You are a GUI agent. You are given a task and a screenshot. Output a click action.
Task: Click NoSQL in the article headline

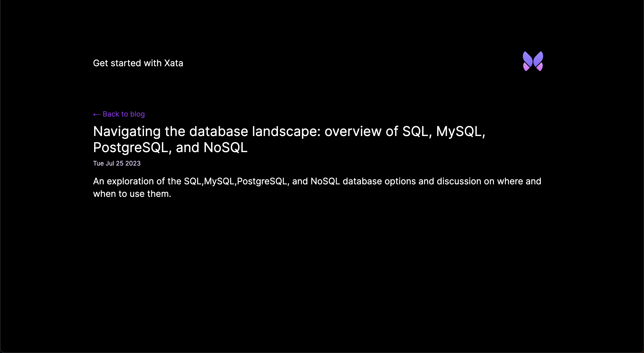pos(225,147)
